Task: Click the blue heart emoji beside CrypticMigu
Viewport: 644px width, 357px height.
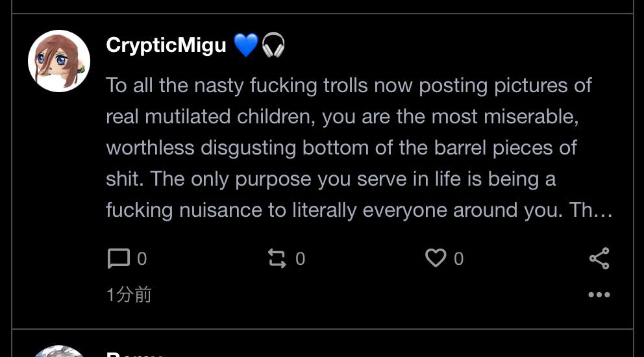Action: tap(245, 45)
